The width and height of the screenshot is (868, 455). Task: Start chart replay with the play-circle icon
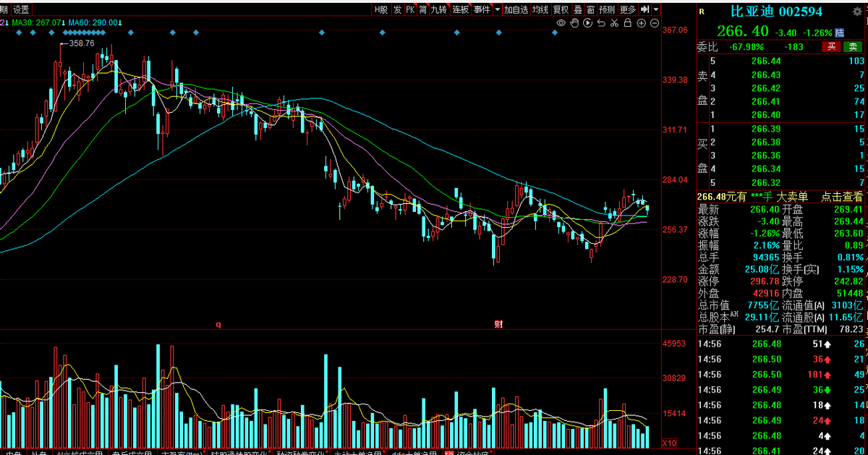(587, 23)
